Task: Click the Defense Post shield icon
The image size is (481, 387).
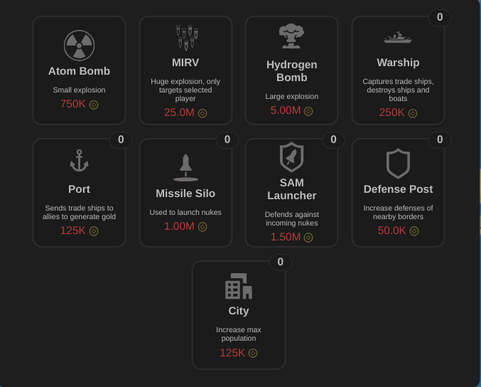Action: [x=398, y=164]
